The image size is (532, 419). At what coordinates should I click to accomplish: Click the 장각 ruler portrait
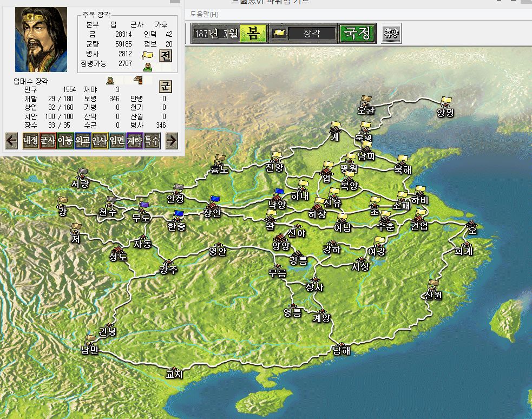point(41,40)
